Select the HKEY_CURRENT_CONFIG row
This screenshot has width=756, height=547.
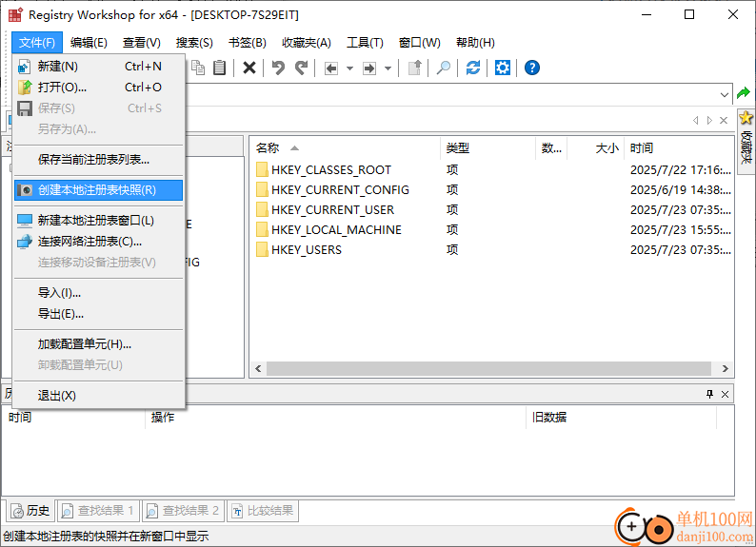coord(492,190)
